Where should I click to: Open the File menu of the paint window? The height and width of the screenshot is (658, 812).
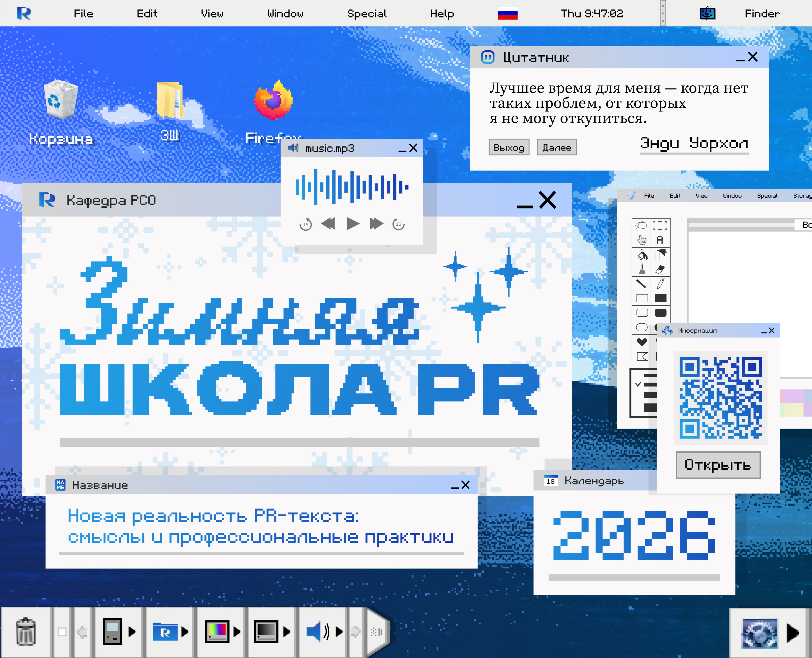pos(649,196)
